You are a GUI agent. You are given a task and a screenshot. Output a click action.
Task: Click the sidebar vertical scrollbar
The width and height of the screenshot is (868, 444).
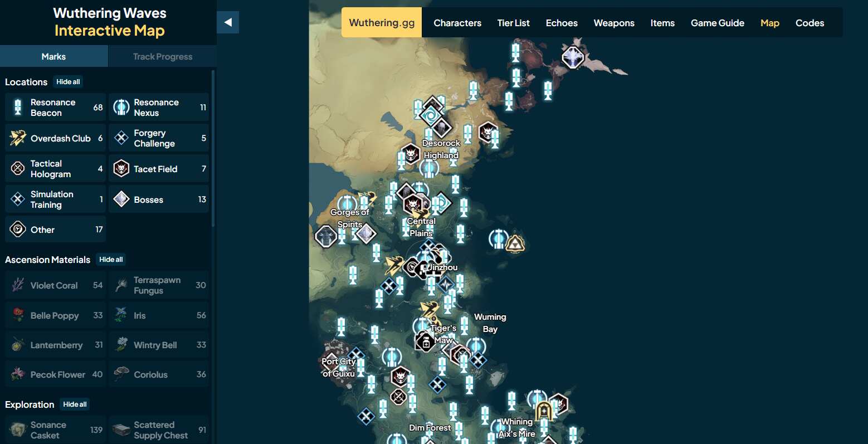coord(213,148)
